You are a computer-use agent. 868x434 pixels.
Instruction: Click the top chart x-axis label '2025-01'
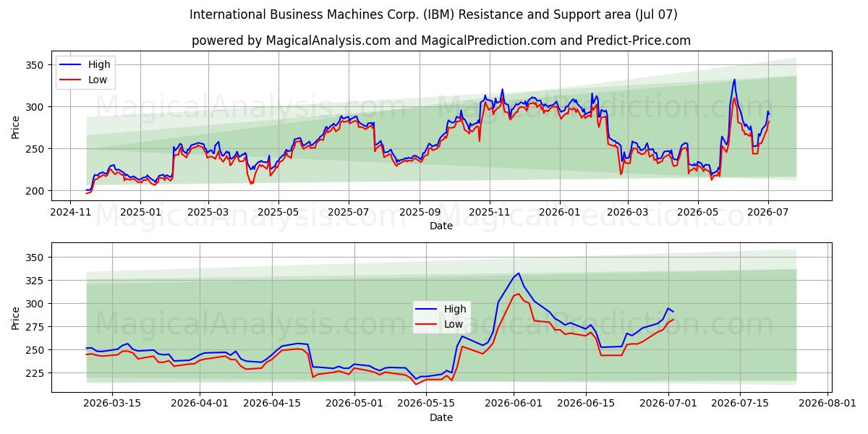pyautogui.click(x=140, y=213)
